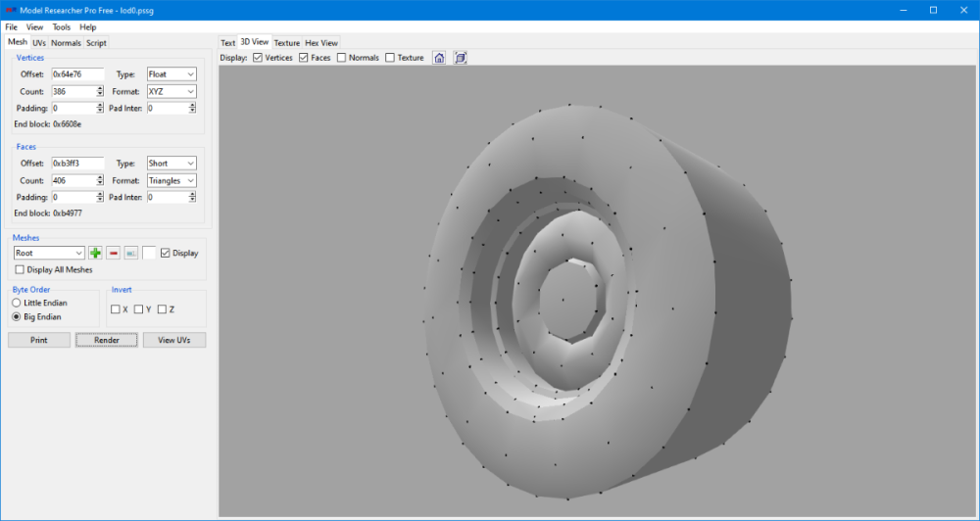Viewport: 980px width, 521px height.
Task: Click the rename mesh icon
Action: pos(130,253)
